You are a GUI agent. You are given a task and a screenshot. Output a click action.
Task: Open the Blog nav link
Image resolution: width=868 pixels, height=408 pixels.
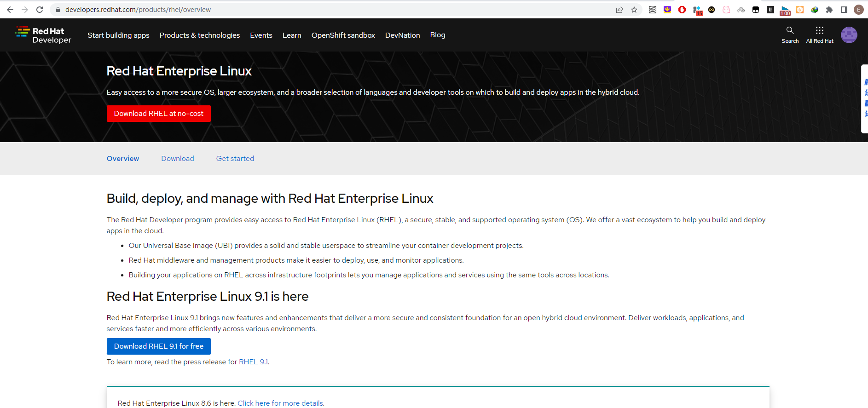pyautogui.click(x=438, y=35)
